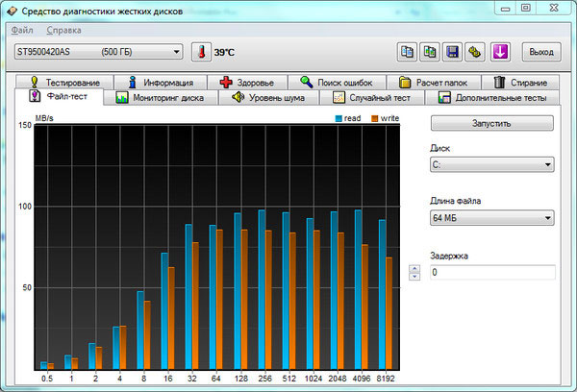
Task: Open the ST9500420AS drive selection dropdown
Action: [98, 52]
